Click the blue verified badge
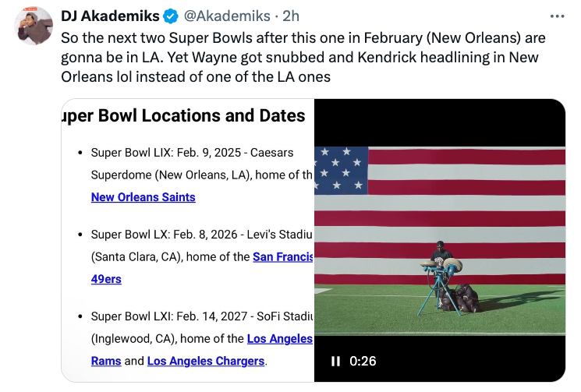The image size is (581, 392). pyautogui.click(x=172, y=16)
